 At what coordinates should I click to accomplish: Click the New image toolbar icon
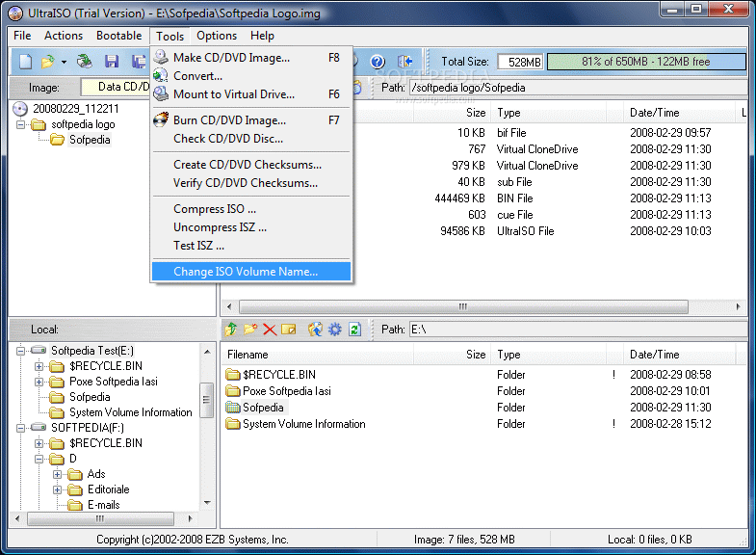26,62
